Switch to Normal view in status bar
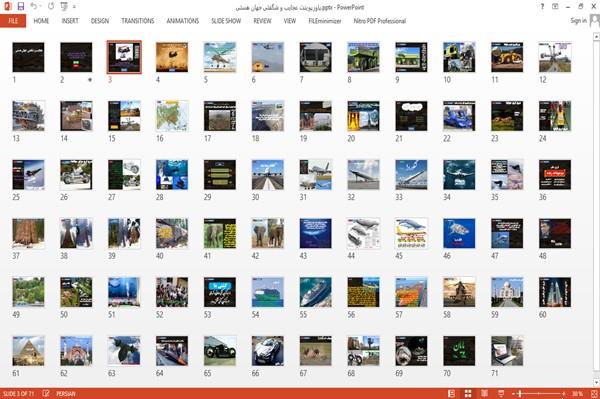The width and height of the screenshot is (600, 399). pos(452,393)
